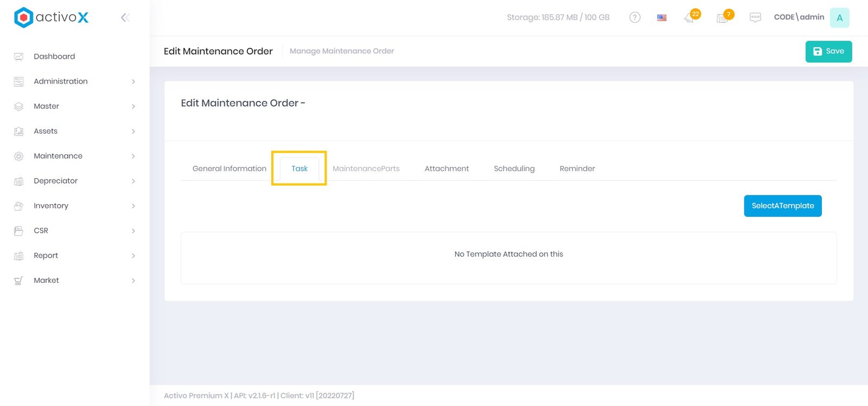This screenshot has width=868, height=406.
Task: Click the activoX logo
Action: [52, 17]
